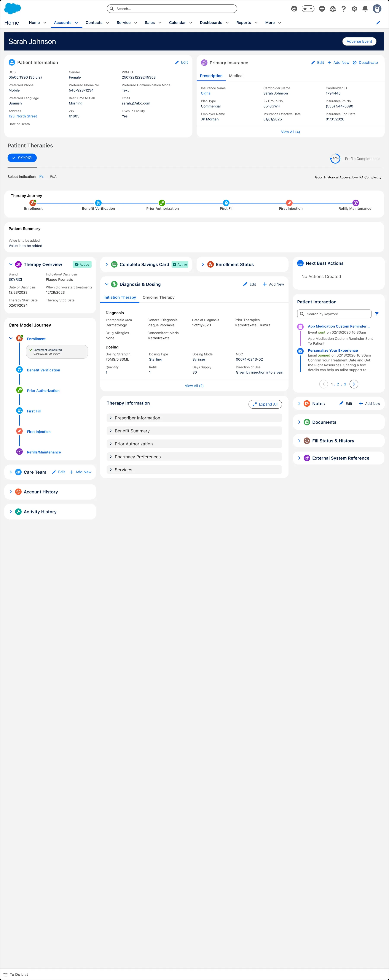This screenshot has width=389, height=980.
Task: Open the Setup gear icon
Action: pos(354,9)
